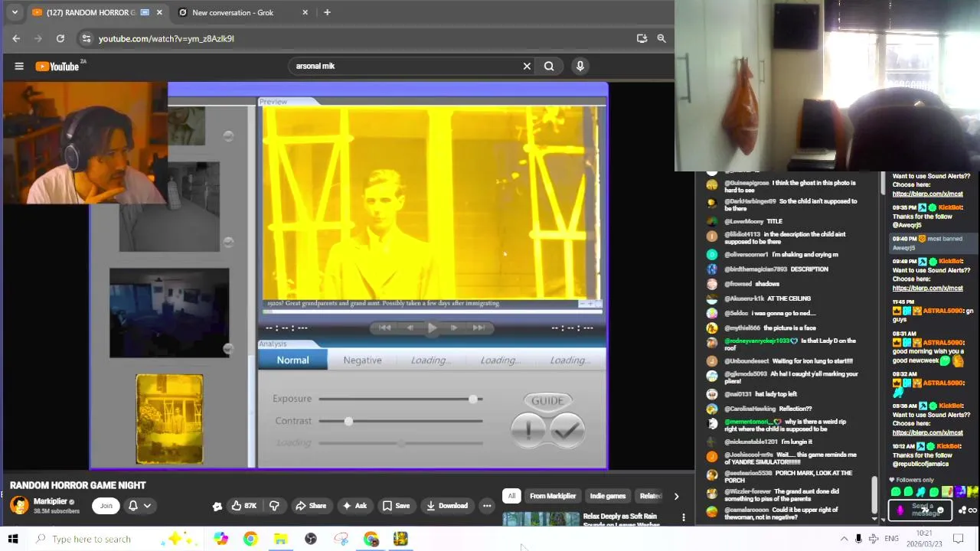Dislike the video with thumbs down
Viewport: 980px width, 551px height.
[274, 505]
